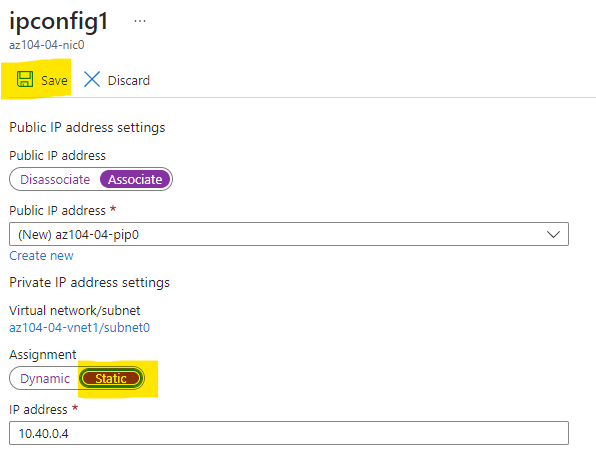
Task: Click the green floppy disk Save icon
Action: click(25, 79)
